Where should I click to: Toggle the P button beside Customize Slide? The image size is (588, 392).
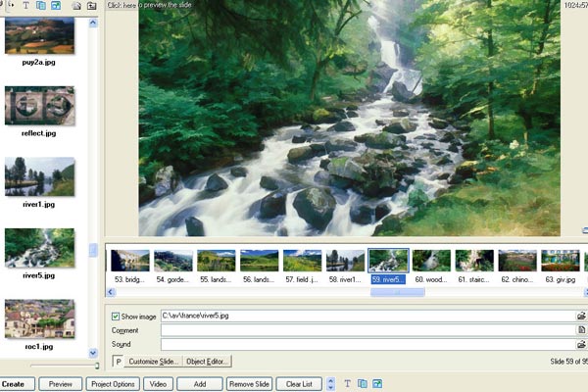pos(118,362)
